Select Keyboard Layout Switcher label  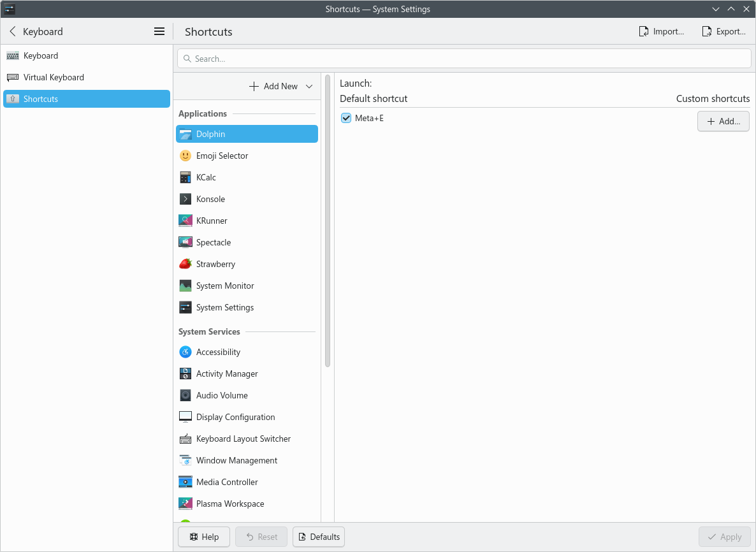[244, 439]
